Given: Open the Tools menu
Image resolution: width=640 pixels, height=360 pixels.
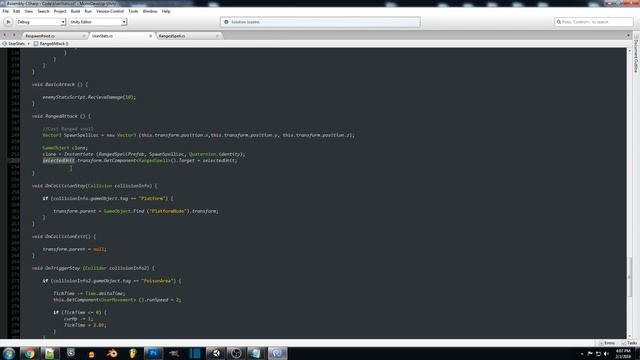Looking at the screenshot, I should pyautogui.click(x=133, y=11).
